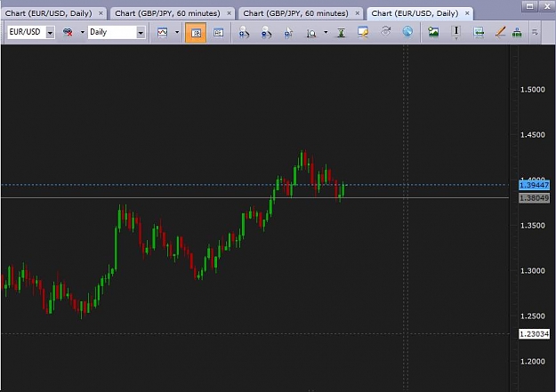Click the 1.4500 price axis label
Viewport: 556px width, 392px height.
(533, 135)
